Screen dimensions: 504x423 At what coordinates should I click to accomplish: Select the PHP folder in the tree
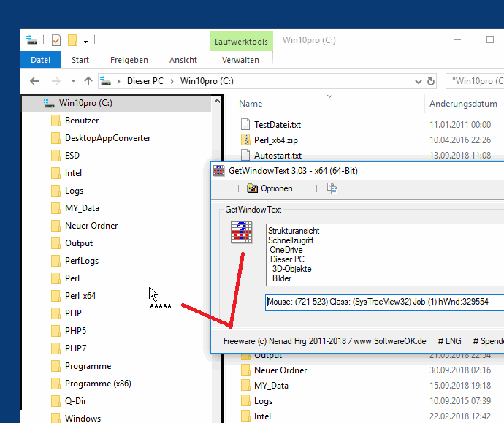(x=73, y=313)
